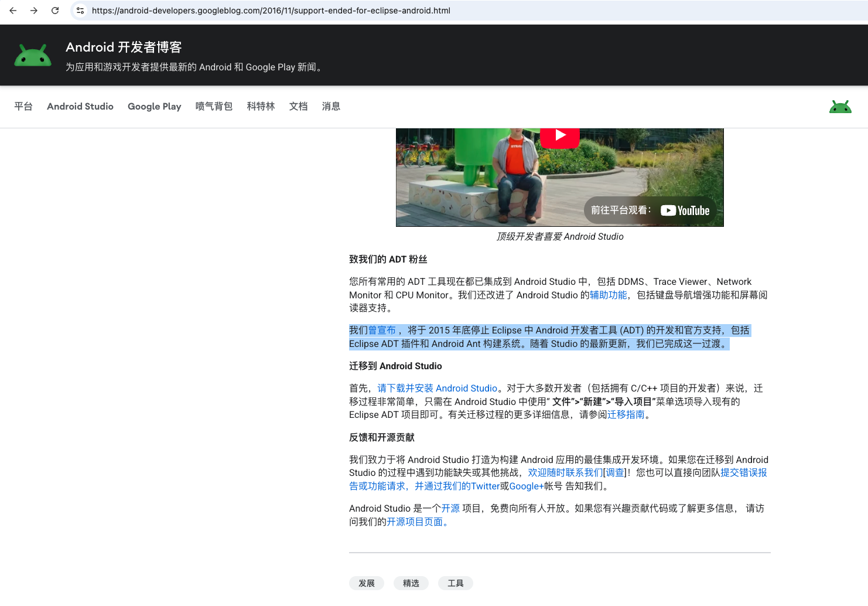
Task: Open the 消息 nav item
Action: click(x=331, y=106)
